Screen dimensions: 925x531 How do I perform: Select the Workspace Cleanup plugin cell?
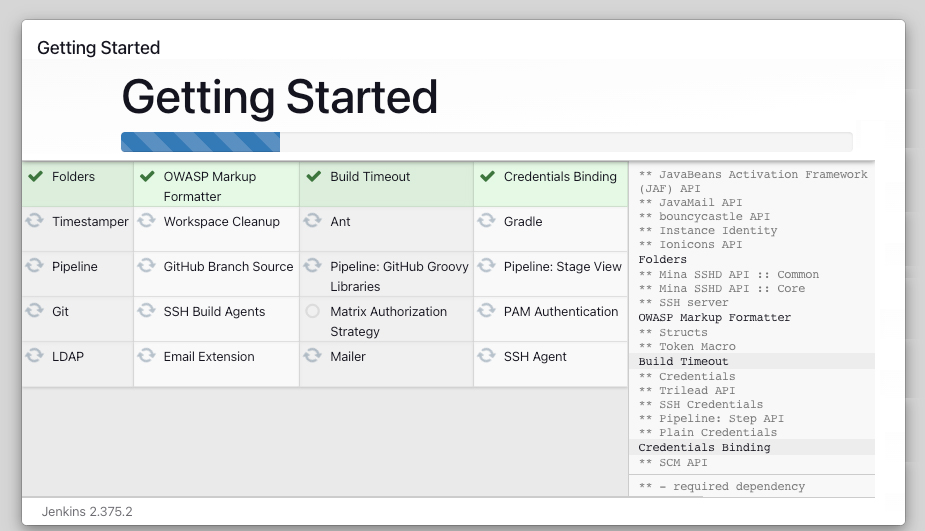click(x=221, y=222)
